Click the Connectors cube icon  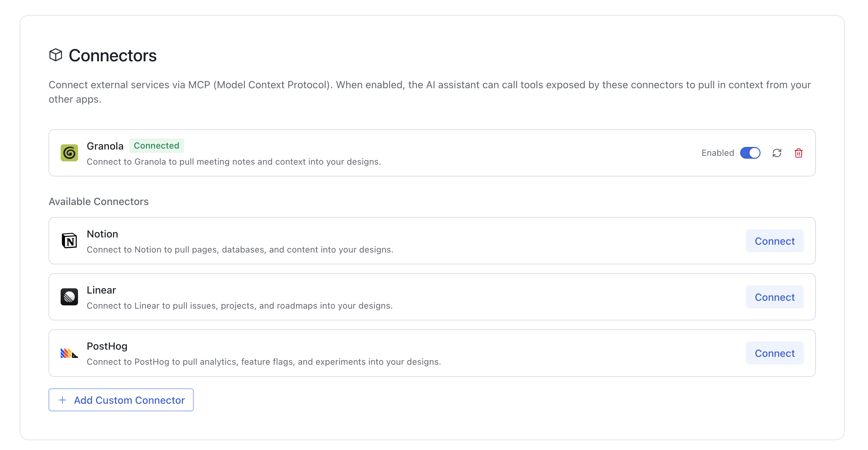tap(56, 55)
